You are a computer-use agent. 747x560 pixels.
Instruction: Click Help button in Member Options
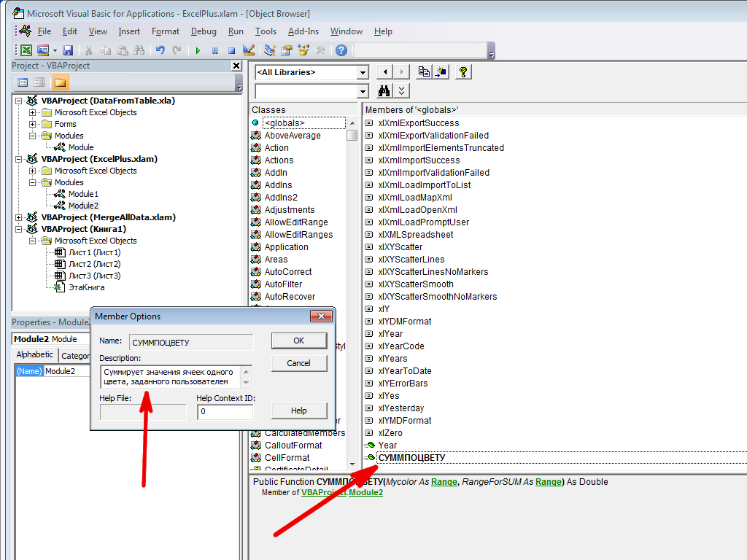tap(298, 411)
